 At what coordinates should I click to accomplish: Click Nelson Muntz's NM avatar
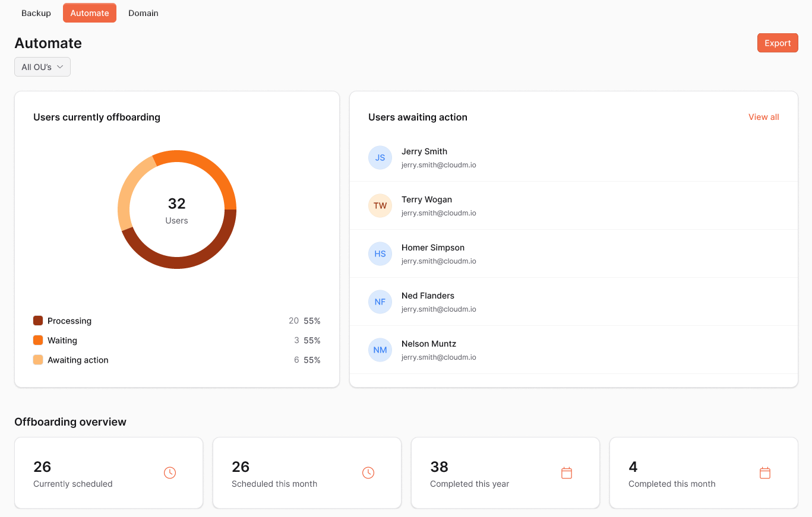tap(380, 350)
